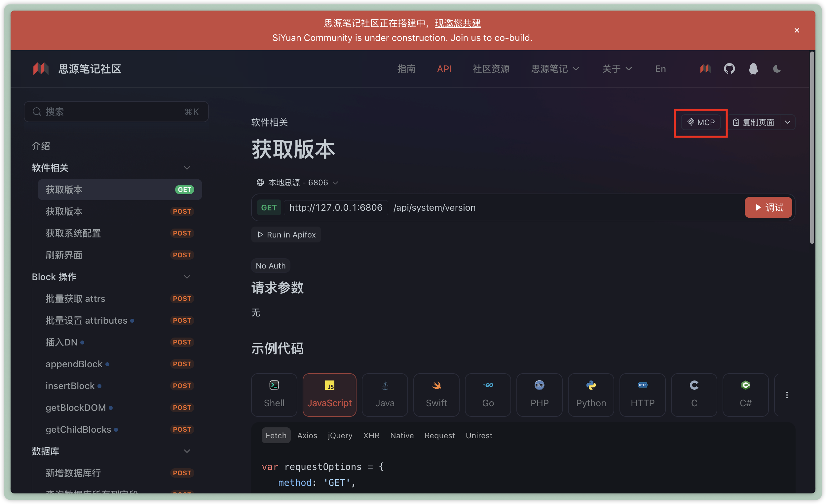Toggle dark mode moon icon
The width and height of the screenshot is (826, 504).
click(776, 69)
